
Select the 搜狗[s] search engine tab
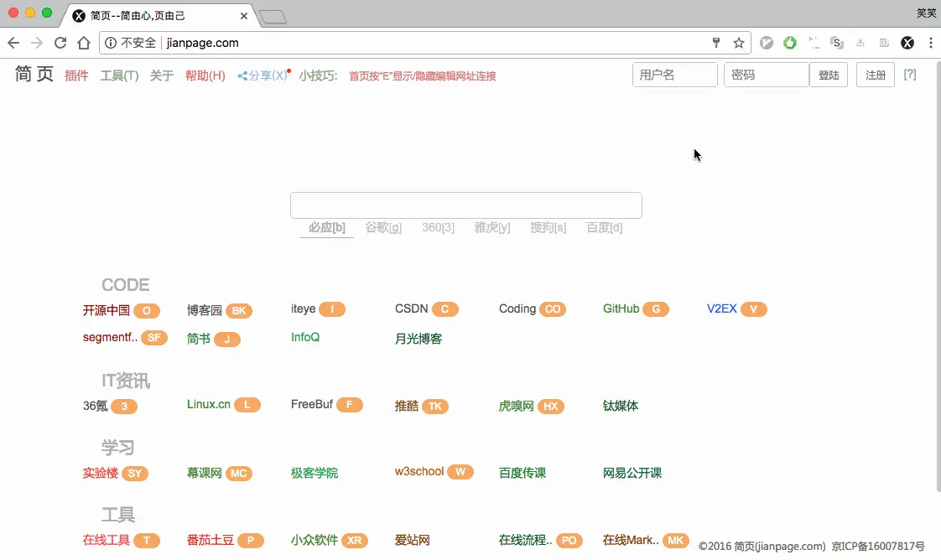pyautogui.click(x=548, y=228)
